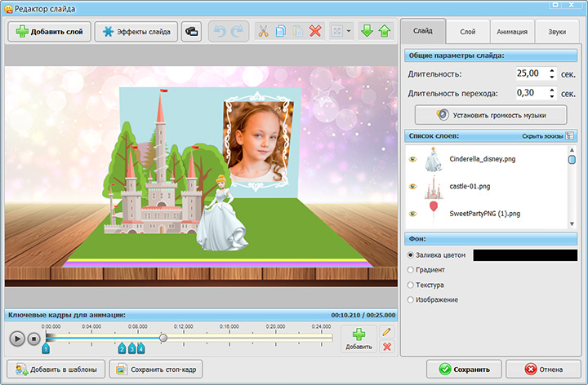The width and height of the screenshot is (588, 385).
Task: Open the black fill color swatch
Action: point(525,255)
